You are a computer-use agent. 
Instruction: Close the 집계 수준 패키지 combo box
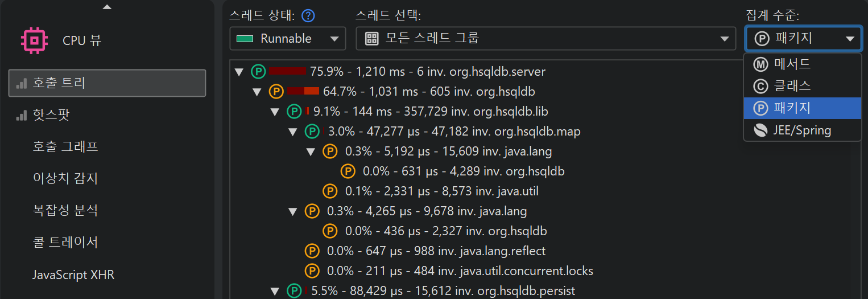803,39
